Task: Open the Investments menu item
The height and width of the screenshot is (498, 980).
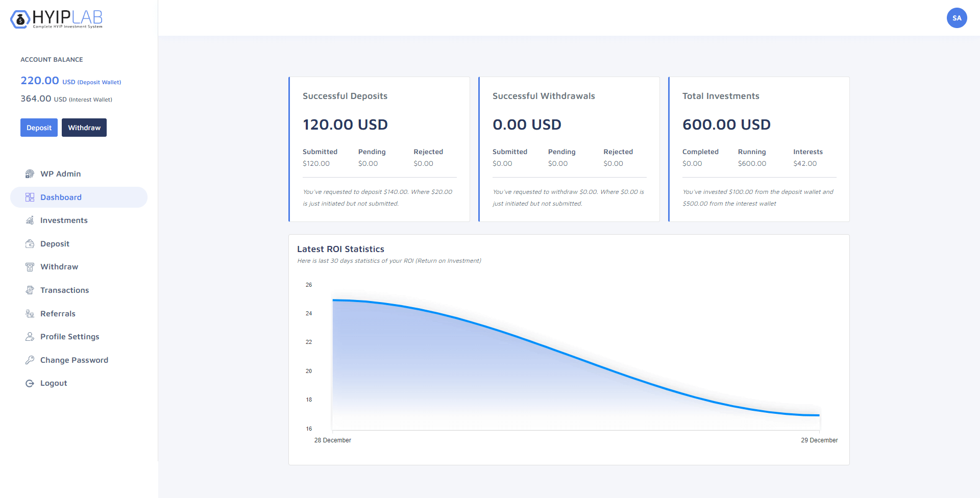Action: [64, 220]
